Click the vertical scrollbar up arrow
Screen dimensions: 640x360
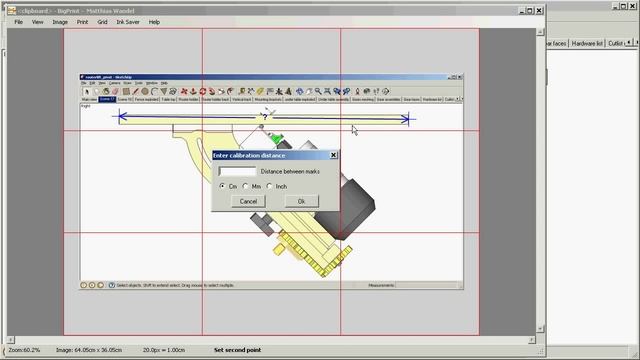tap(540, 32)
